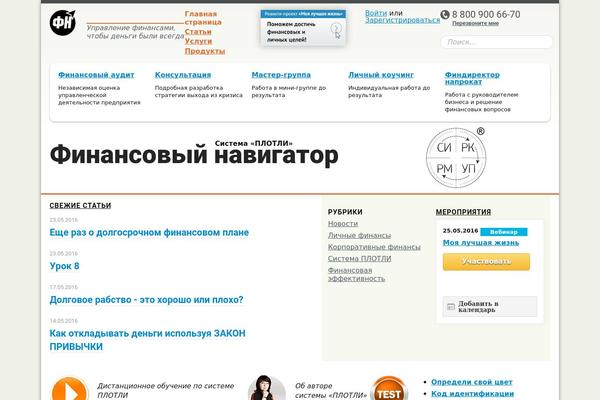Click phone number 8 800 900 66-70
Image resolution: width=600 pixels, height=400 pixels.
pyautogui.click(x=486, y=15)
